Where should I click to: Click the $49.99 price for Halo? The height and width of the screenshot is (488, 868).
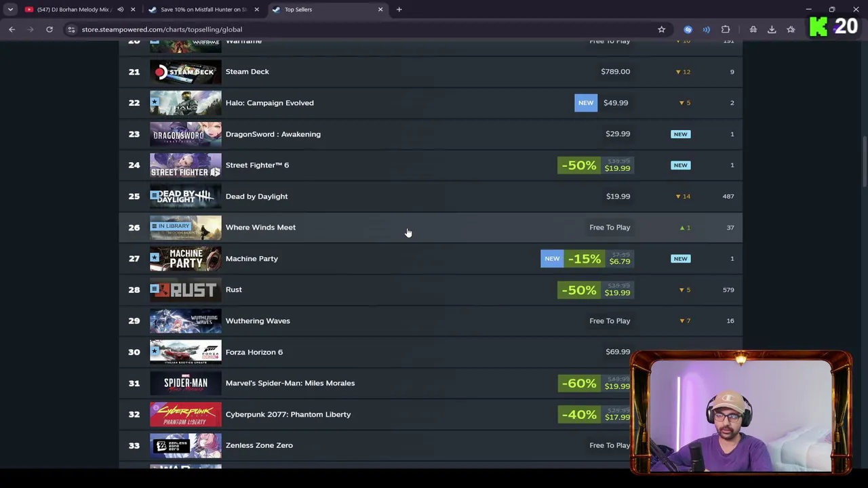tap(616, 102)
